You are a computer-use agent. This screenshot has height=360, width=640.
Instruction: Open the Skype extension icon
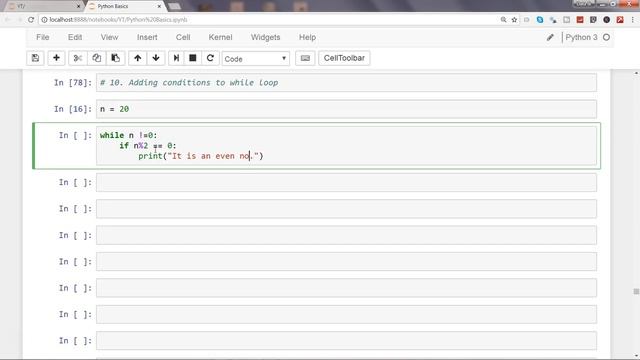[540, 20]
